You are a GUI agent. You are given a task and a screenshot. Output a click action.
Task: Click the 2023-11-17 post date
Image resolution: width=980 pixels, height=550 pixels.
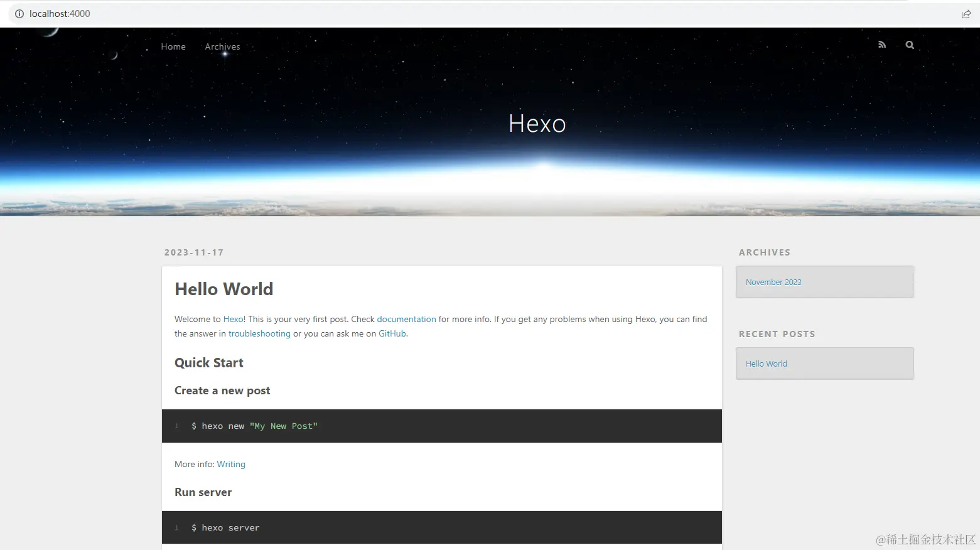[x=194, y=252]
